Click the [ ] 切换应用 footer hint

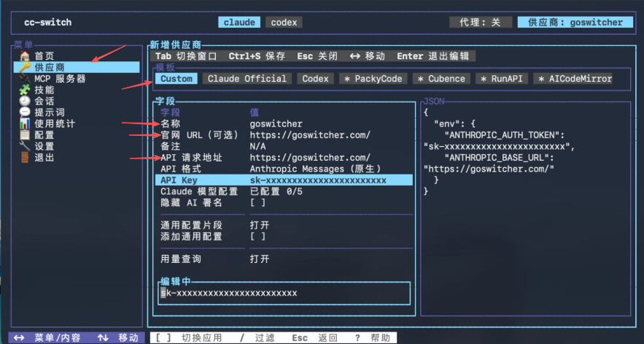click(188, 338)
